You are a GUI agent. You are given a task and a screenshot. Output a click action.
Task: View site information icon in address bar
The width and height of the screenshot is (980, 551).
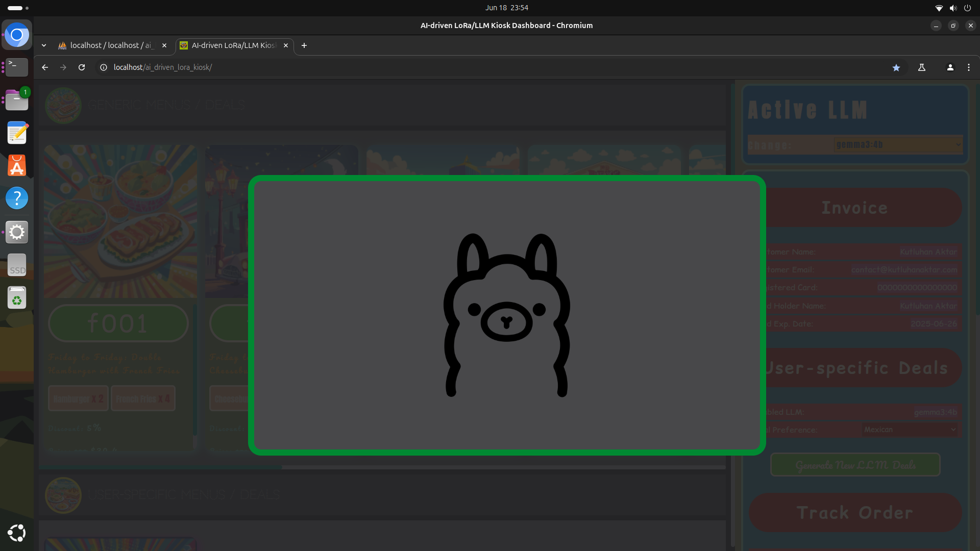(x=104, y=67)
